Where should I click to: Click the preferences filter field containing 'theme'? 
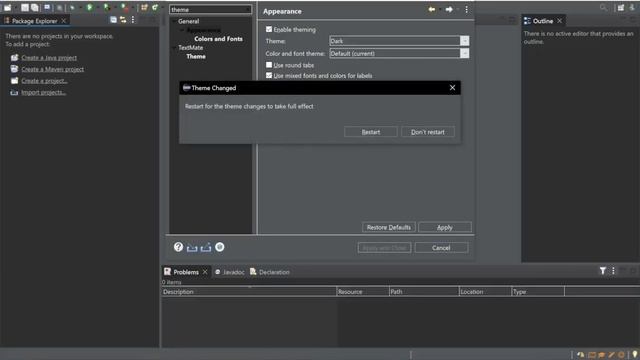(x=211, y=9)
